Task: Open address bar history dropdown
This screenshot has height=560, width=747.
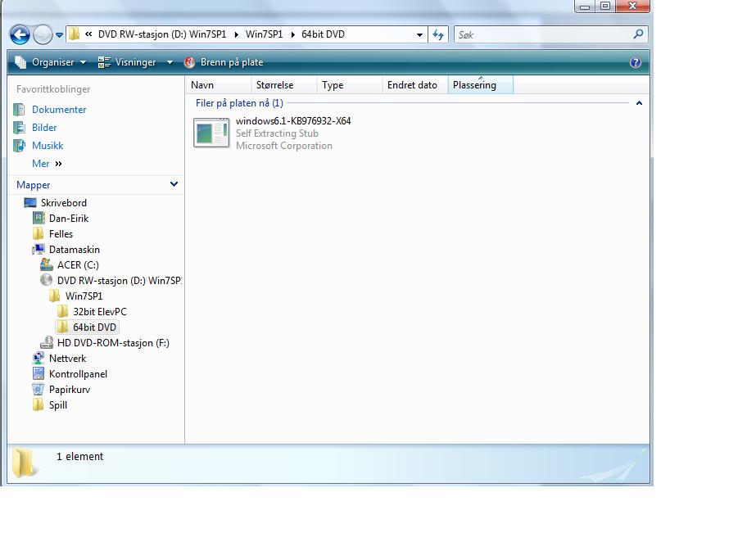Action: [x=419, y=34]
